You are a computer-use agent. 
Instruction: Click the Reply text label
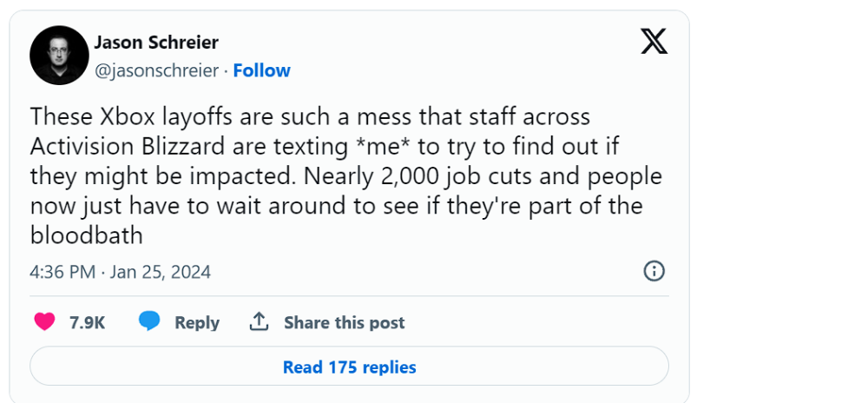point(197,322)
